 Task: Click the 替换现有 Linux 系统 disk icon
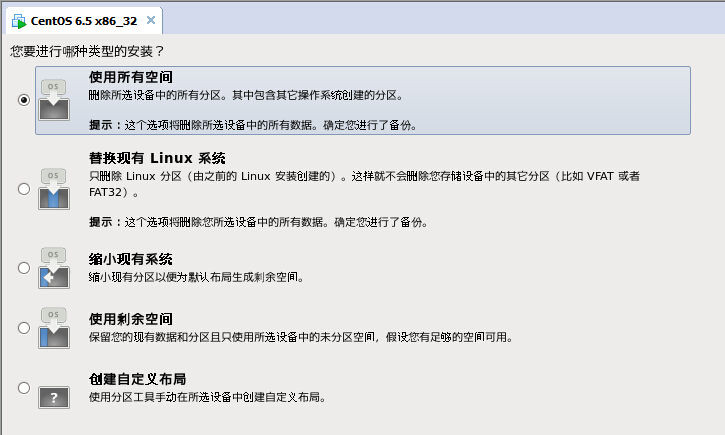(54, 188)
